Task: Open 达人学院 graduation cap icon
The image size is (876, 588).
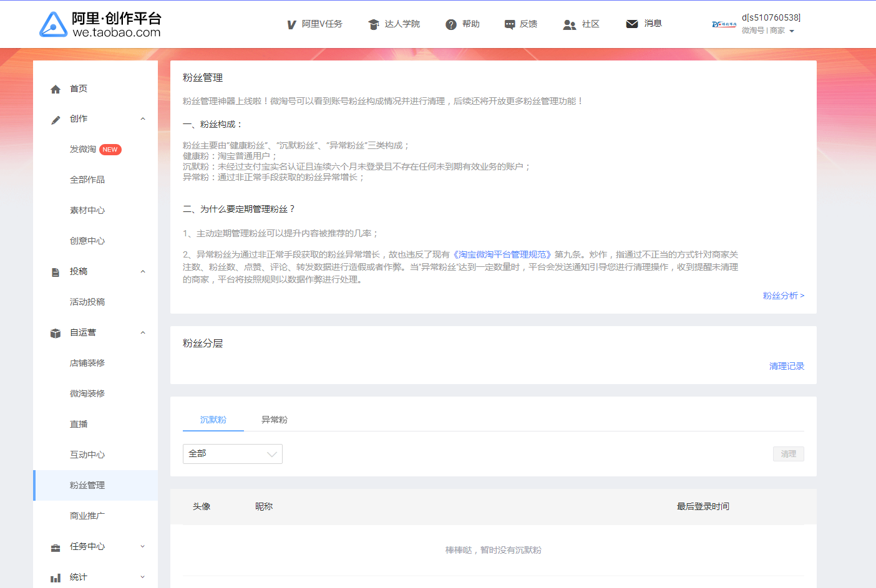Action: point(374,24)
